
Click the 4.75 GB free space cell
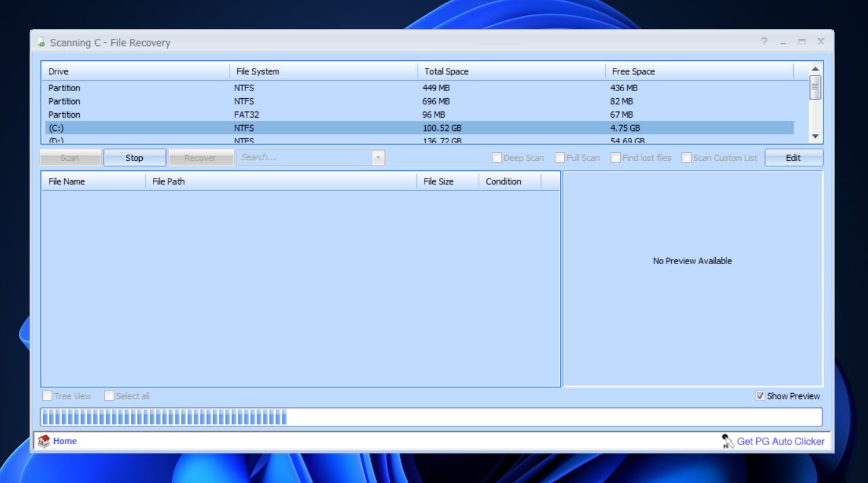point(625,128)
